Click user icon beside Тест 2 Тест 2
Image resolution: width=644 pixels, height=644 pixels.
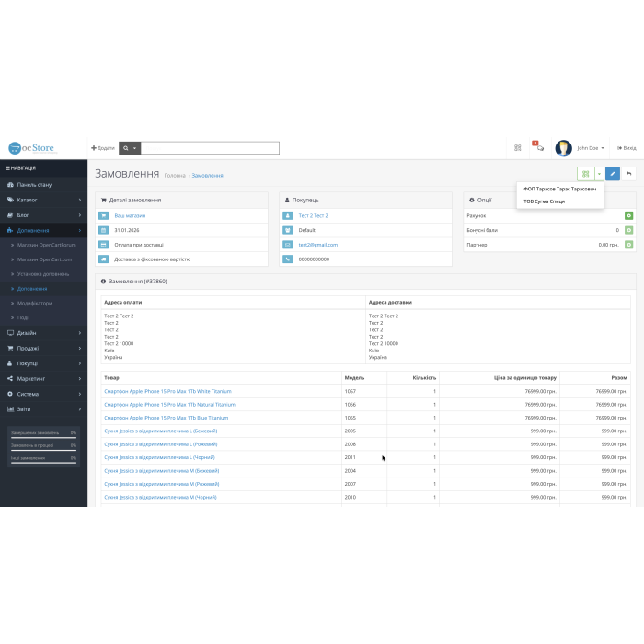[x=288, y=215]
